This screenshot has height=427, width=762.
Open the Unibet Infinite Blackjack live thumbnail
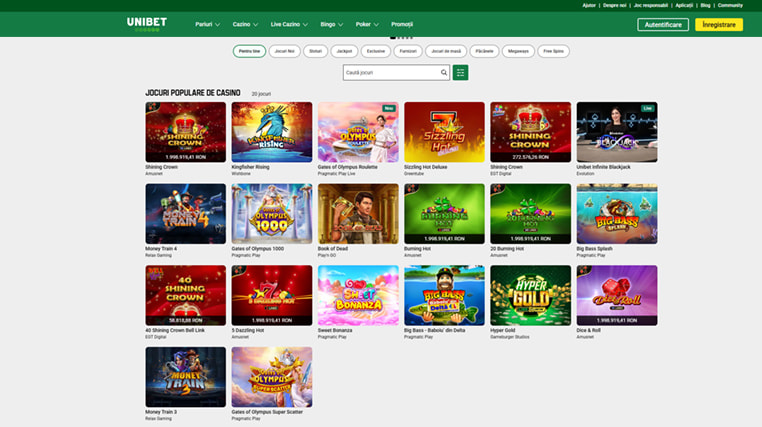pos(617,132)
